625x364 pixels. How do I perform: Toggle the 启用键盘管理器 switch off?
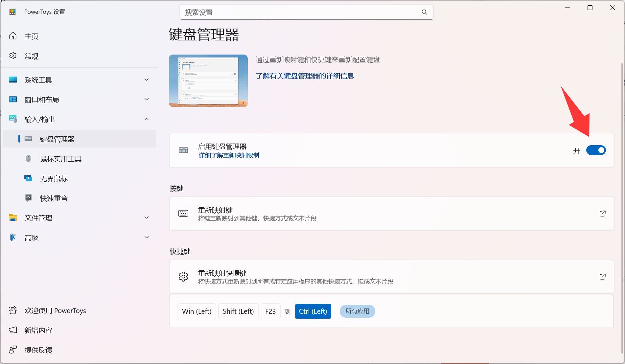[x=596, y=150]
